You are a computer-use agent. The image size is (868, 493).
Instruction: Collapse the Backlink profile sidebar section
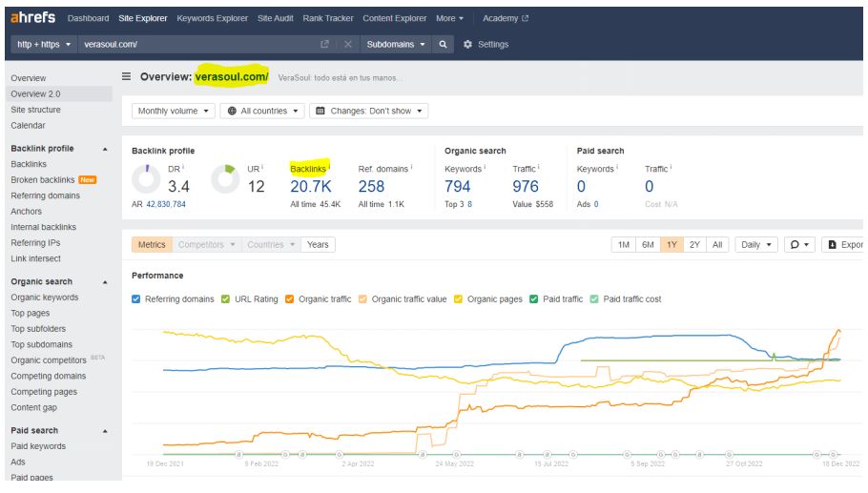click(x=105, y=149)
